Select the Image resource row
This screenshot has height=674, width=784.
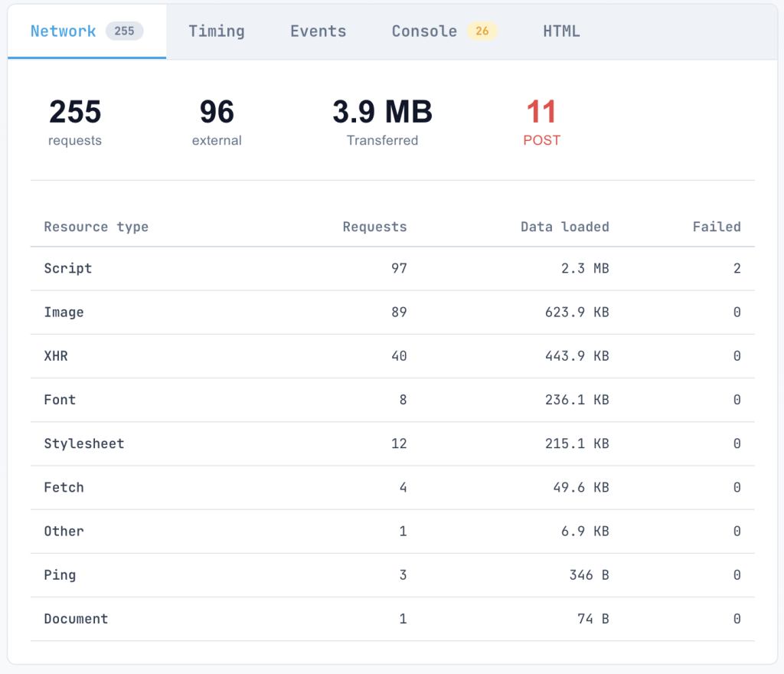point(393,312)
